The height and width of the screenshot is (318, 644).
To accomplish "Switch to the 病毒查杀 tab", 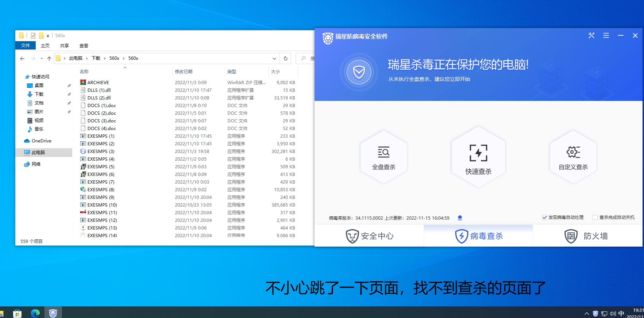I will [x=479, y=236].
